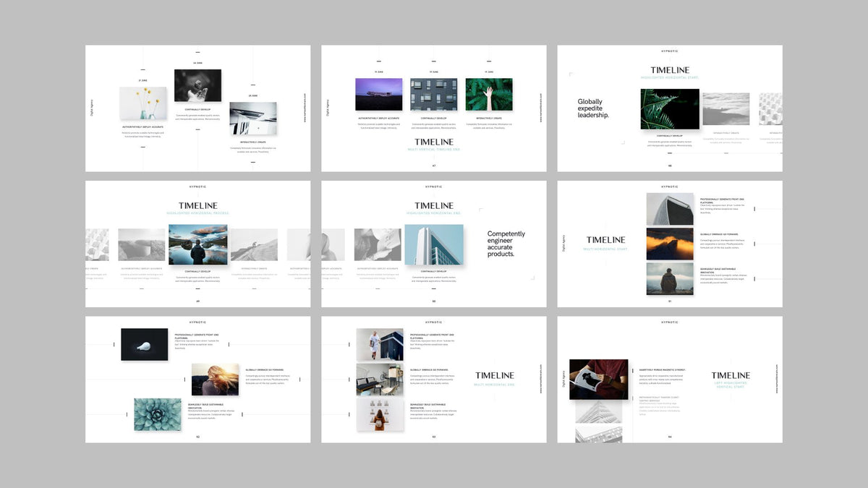The width and height of the screenshot is (868, 488).
Task: Click the 'Competently engineer accurate products.' headline
Action: (x=506, y=244)
